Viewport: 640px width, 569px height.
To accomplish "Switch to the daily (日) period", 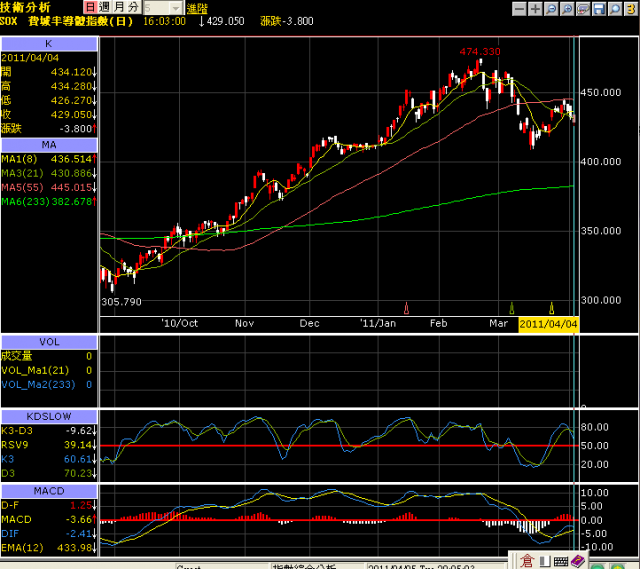I will (x=90, y=7).
